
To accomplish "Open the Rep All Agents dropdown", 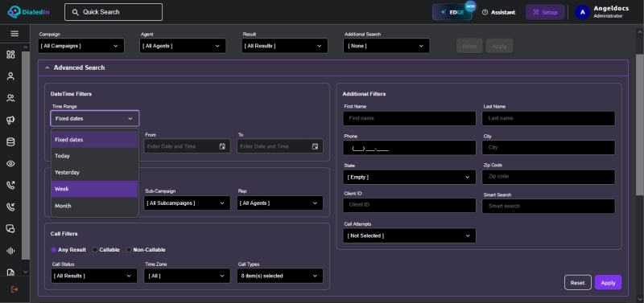I will coord(279,203).
